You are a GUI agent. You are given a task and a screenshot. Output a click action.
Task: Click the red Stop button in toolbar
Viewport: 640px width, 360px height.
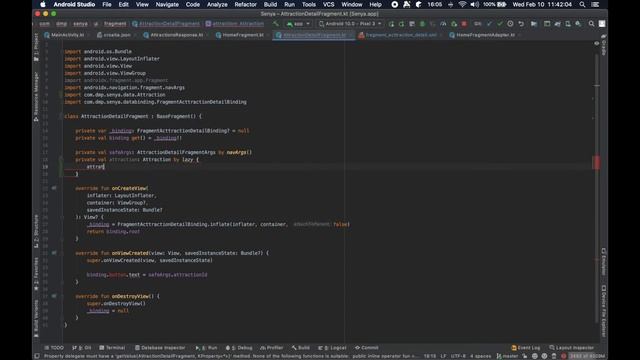pos(464,24)
